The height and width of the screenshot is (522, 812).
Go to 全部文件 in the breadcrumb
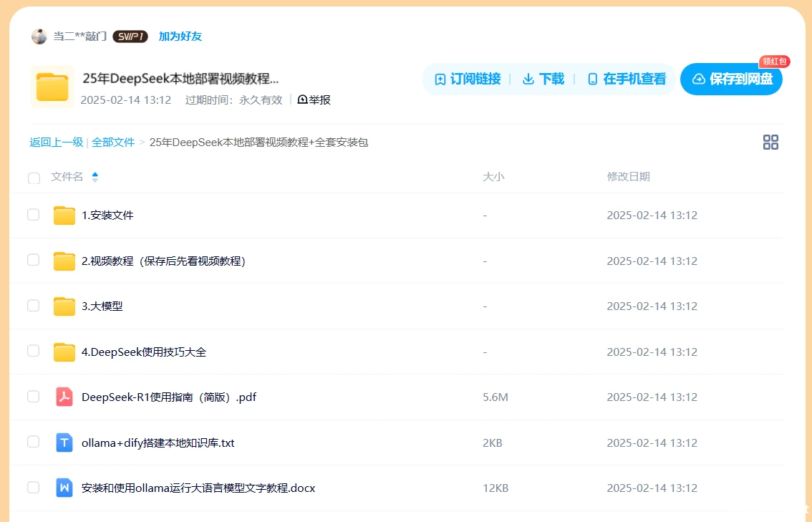(x=113, y=142)
